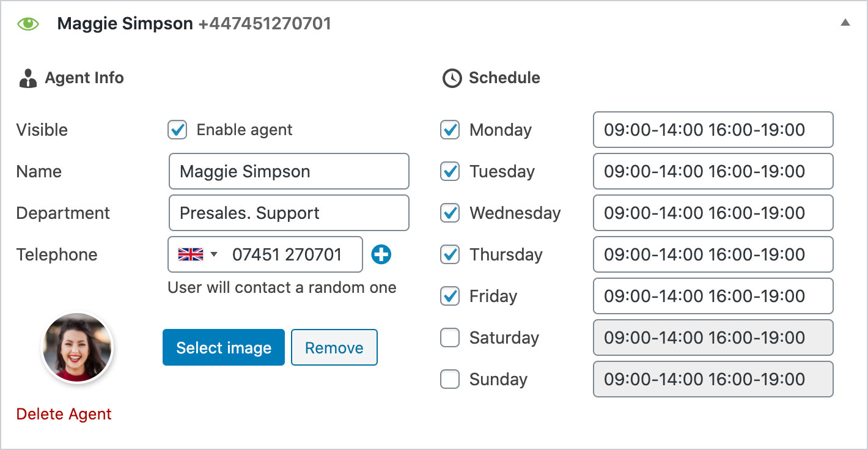Uncheck the Wednesday schedule checkbox
The image size is (868, 450).
[450, 213]
